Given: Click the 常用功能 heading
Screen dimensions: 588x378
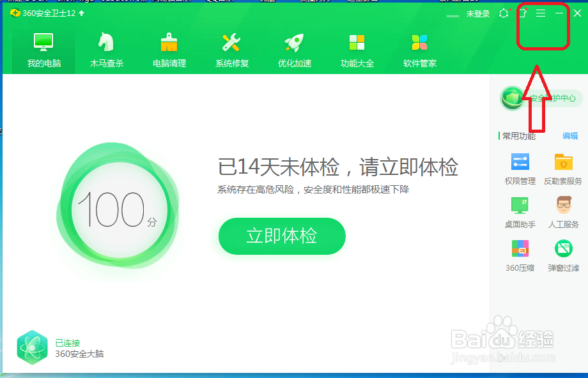Looking at the screenshot, I should [518, 136].
